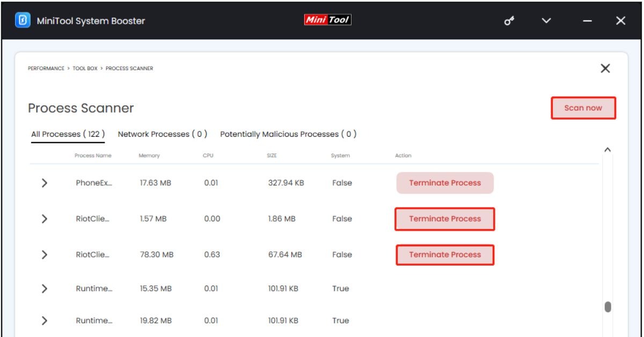Click the 15.35 MB memory value

[x=156, y=289]
